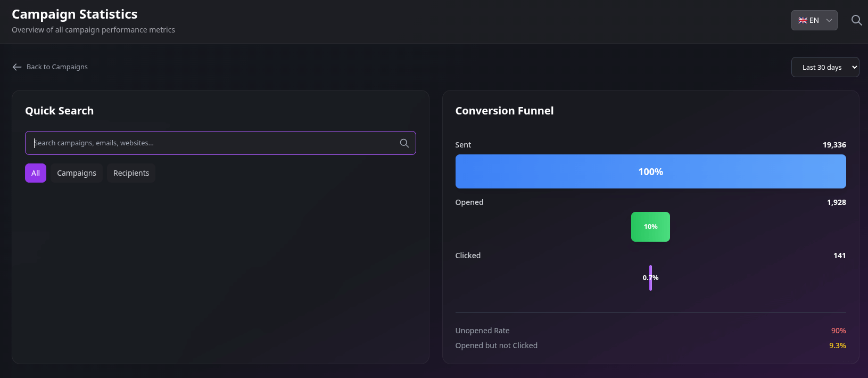Click the Campaign Statistics page title

[x=75, y=14]
